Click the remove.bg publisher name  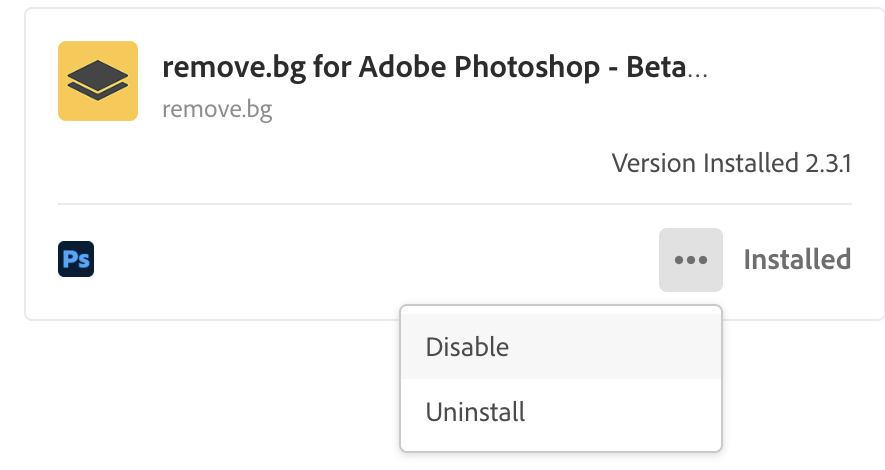(217, 109)
